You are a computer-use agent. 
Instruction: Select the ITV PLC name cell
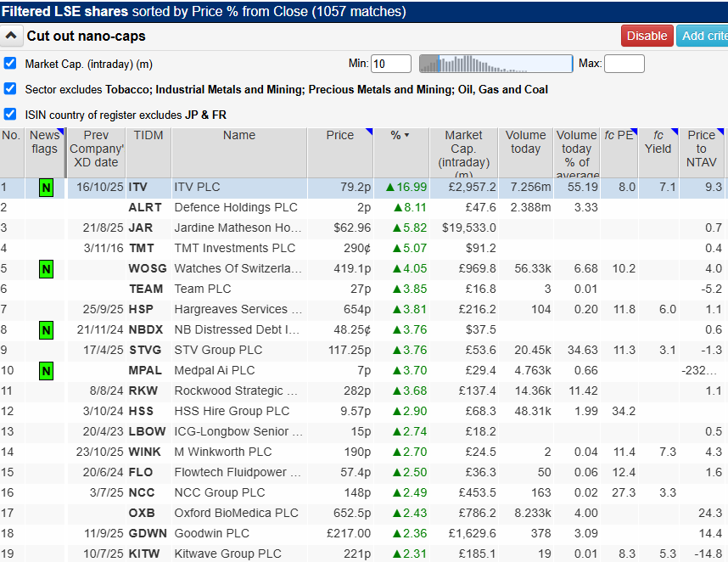click(239, 187)
